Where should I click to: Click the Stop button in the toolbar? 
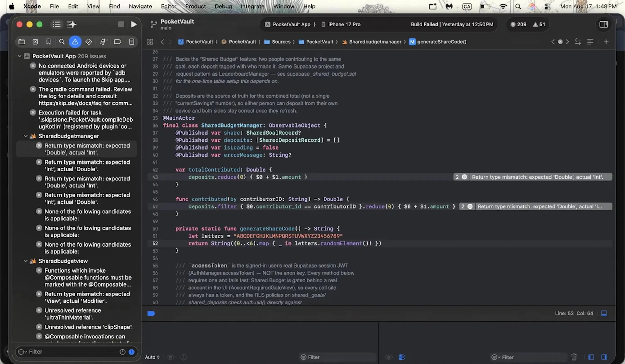tap(121, 24)
